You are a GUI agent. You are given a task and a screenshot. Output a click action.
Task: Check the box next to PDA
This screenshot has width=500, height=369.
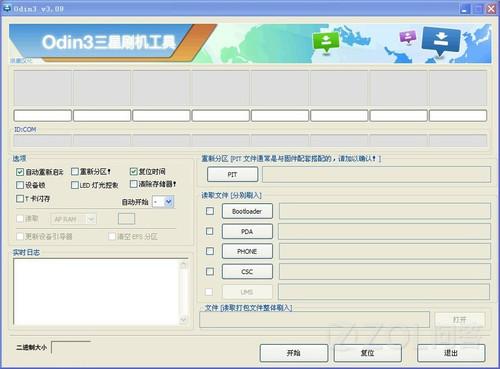click(210, 231)
